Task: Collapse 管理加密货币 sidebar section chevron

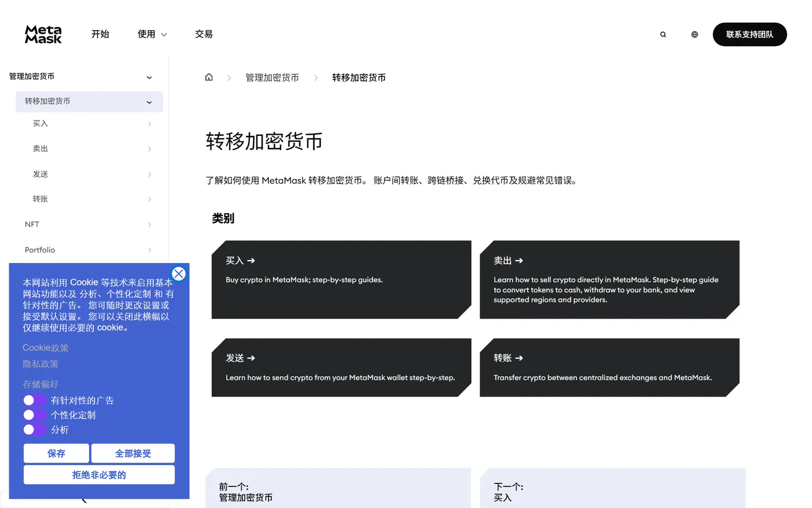Action: (149, 77)
